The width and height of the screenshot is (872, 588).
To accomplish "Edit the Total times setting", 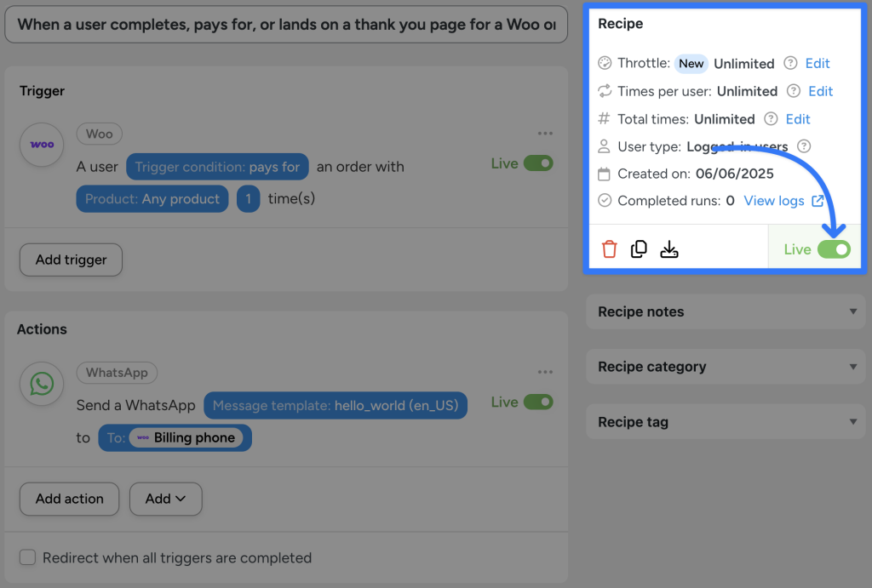I will 798,119.
